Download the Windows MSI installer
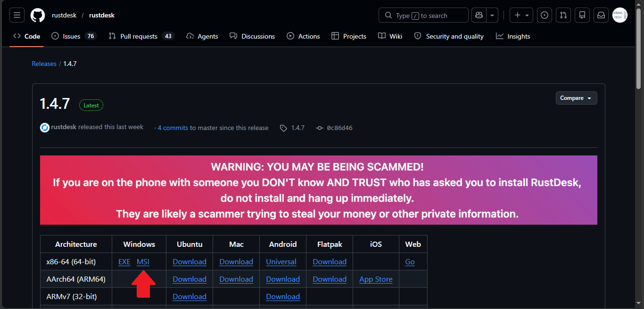 click(143, 262)
